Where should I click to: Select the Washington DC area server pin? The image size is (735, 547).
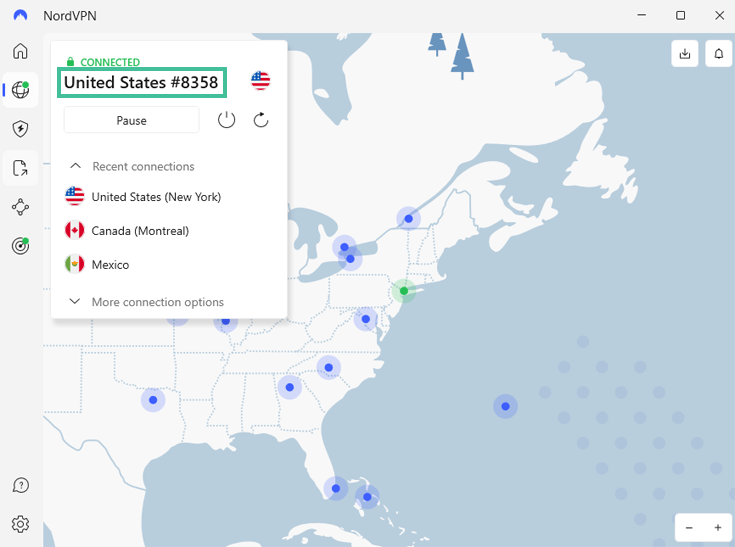point(366,319)
